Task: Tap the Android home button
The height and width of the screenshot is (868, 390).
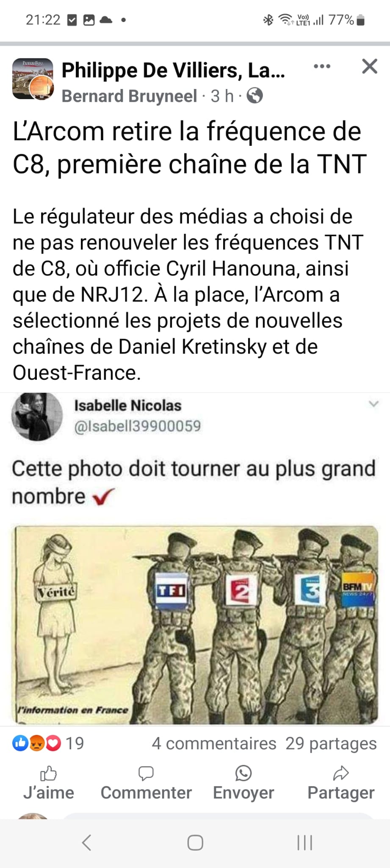Action: point(195,843)
